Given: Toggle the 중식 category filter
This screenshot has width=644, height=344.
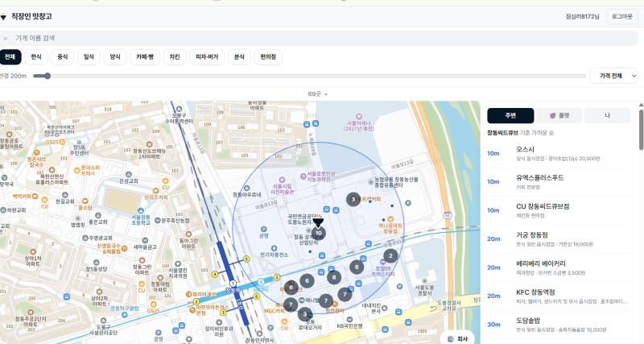Looking at the screenshot, I should [63, 56].
